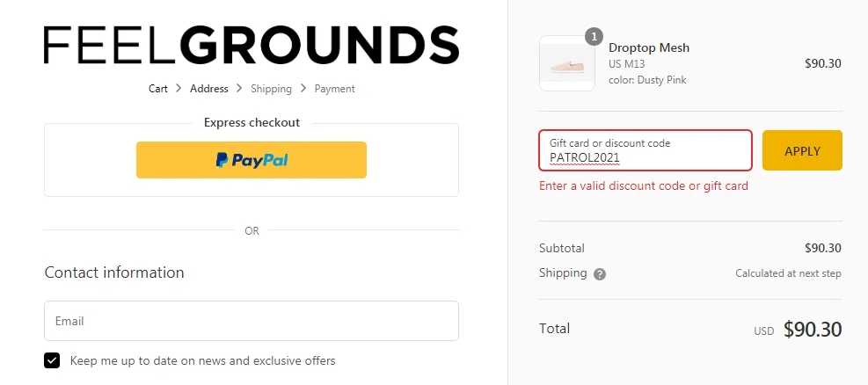Open the Droptop Mesh shoe thumbnail
This screenshot has height=385, width=868.
click(567, 63)
